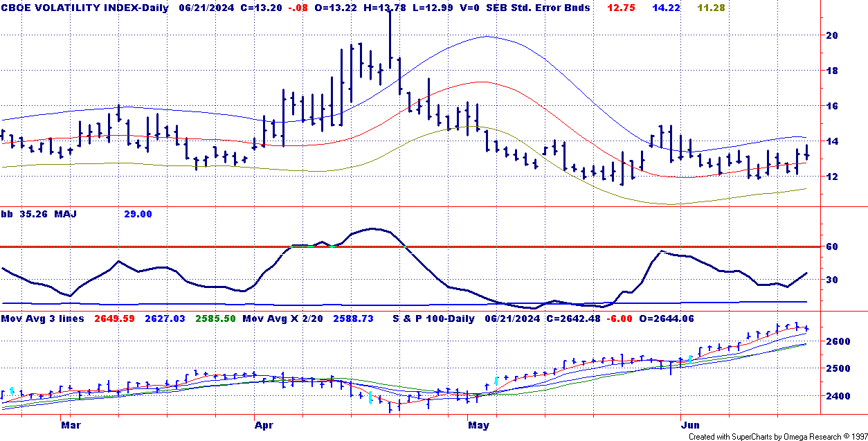868x441 pixels.
Task: Click the 12 price axis label
Action: (832, 177)
